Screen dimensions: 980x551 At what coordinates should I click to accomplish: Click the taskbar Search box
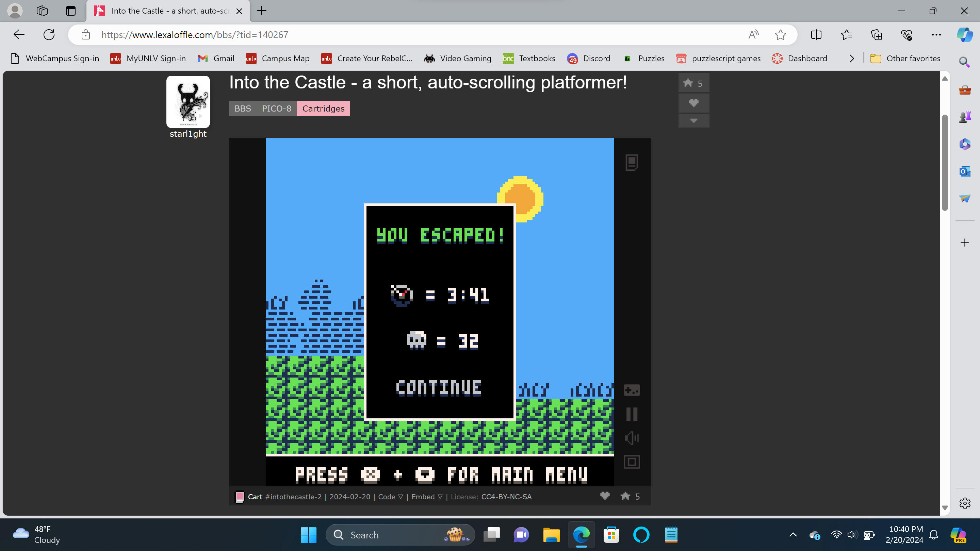click(x=400, y=535)
